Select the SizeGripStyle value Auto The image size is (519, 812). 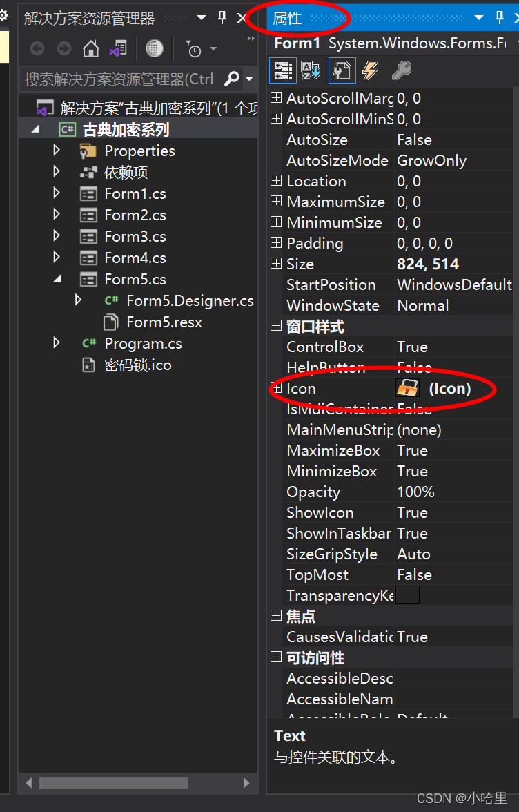point(413,554)
